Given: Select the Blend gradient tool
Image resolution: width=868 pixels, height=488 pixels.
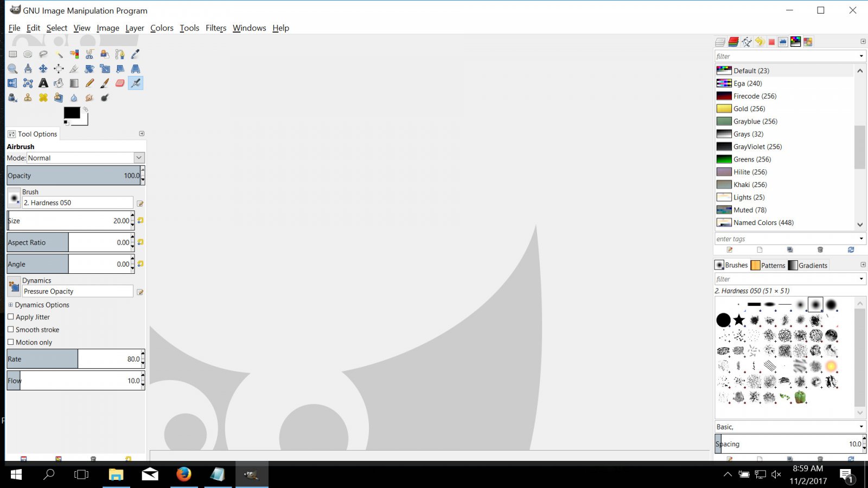Looking at the screenshot, I should pyautogui.click(x=74, y=83).
